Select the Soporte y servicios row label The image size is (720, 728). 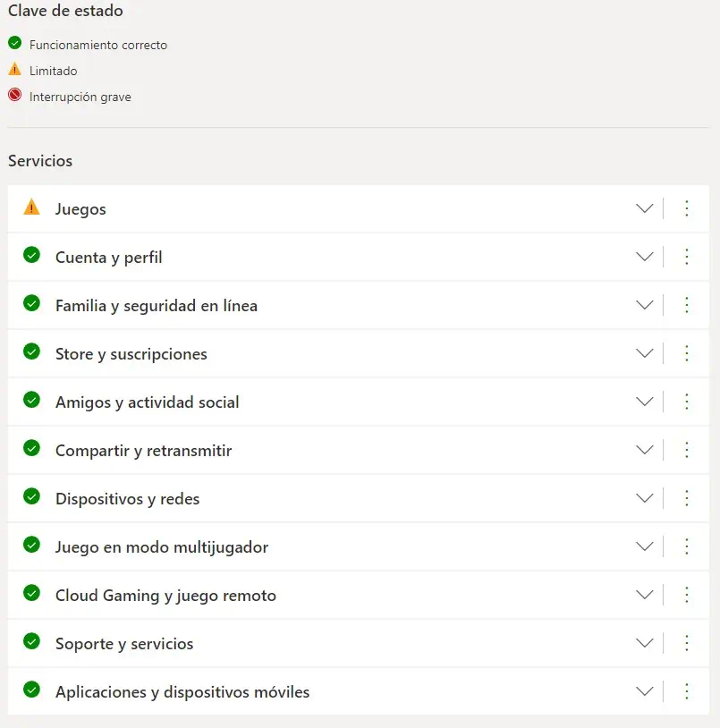pos(124,644)
